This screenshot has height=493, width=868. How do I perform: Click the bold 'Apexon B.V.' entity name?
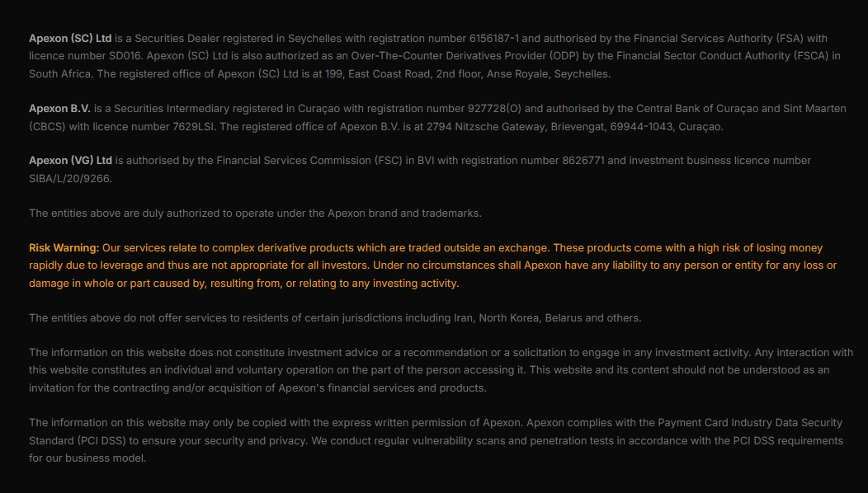point(59,109)
